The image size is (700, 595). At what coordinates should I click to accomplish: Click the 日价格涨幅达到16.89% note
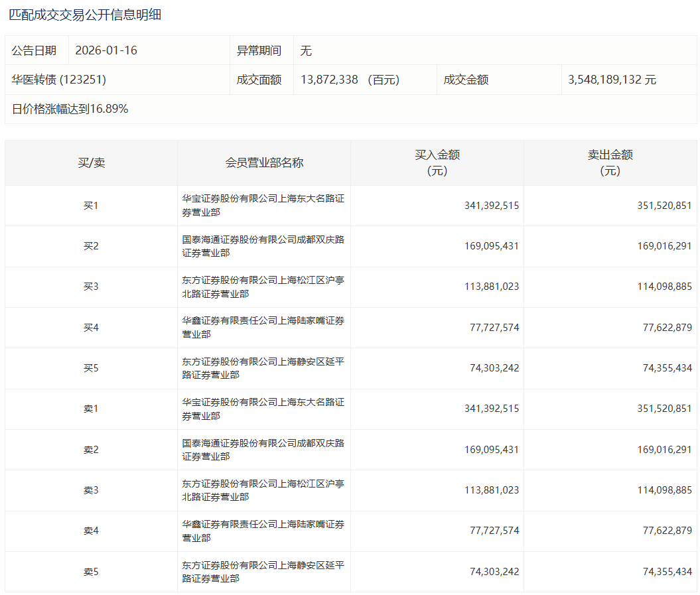[70, 109]
